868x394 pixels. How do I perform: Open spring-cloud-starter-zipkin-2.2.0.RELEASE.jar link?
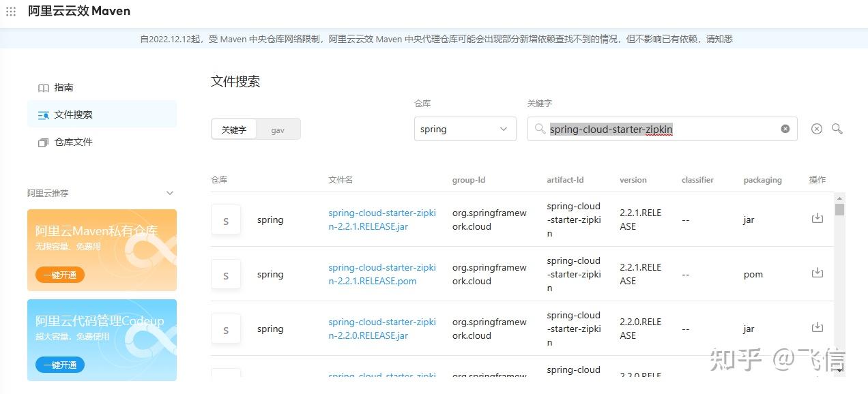tap(381, 329)
